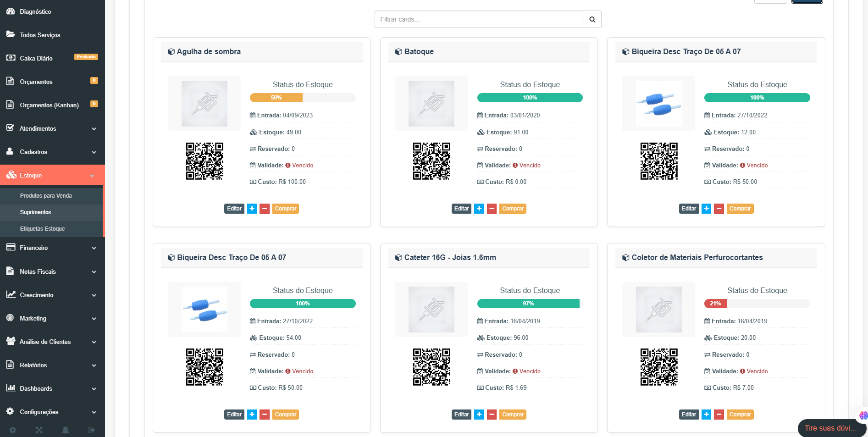Viewport: 868px width, 437px height.
Task: Click Comprar on Cateter 16G card
Action: [513, 415]
